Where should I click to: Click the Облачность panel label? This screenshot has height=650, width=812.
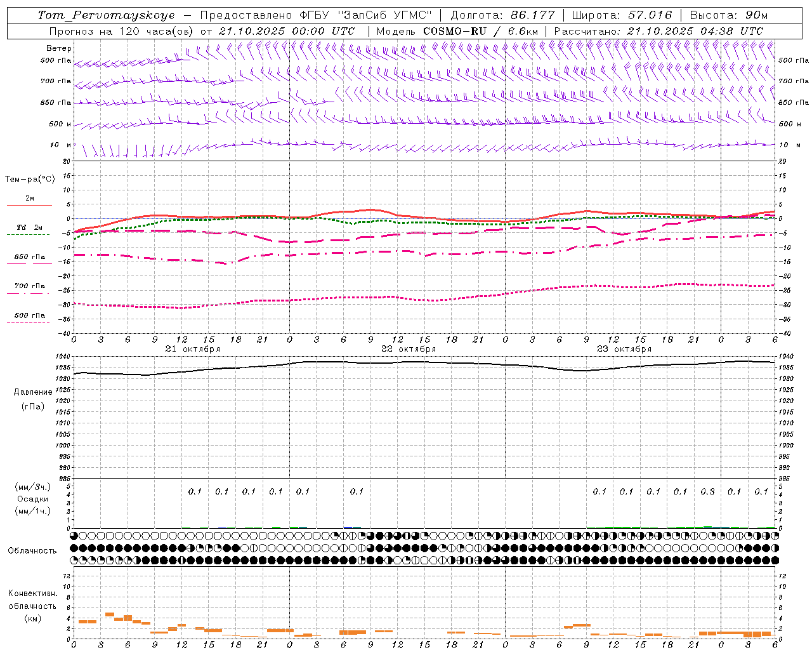click(x=32, y=550)
